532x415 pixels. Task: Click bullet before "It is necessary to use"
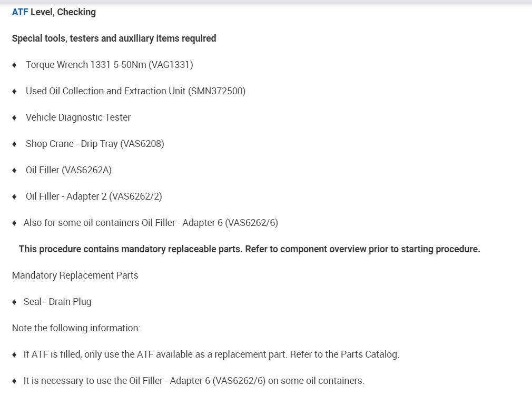pyautogui.click(x=14, y=381)
